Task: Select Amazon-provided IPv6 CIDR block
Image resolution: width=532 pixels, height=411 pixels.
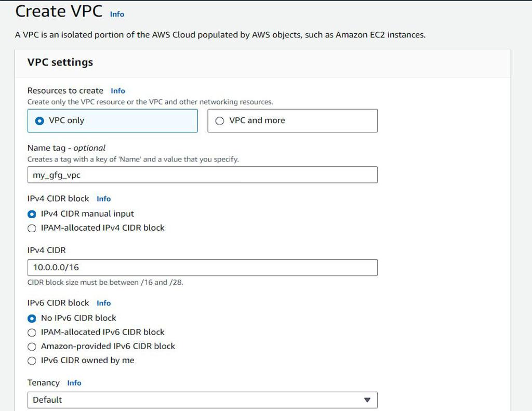Action: click(x=32, y=347)
